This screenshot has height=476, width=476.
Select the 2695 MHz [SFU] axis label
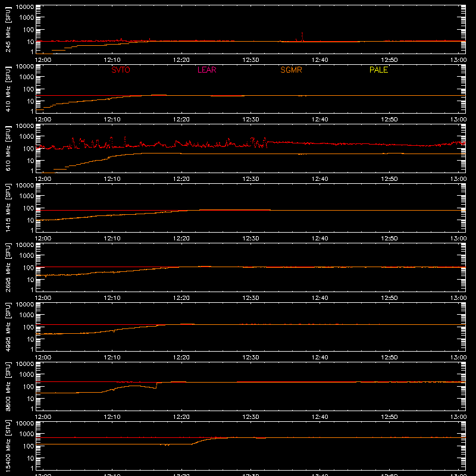tap(8, 267)
